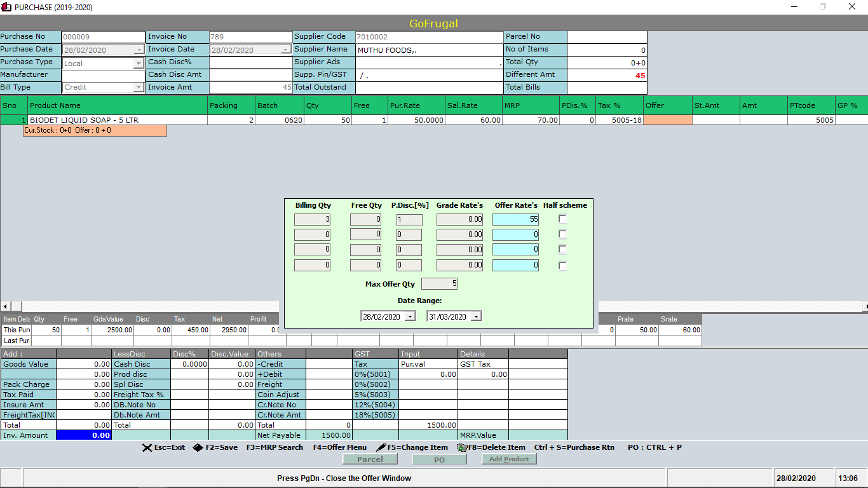The width and height of the screenshot is (868, 488).
Task: Click the pencil icon for F5=Change Item
Action: pos(381,447)
